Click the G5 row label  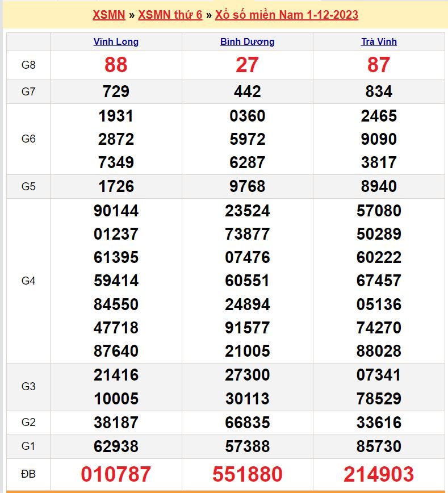28,186
